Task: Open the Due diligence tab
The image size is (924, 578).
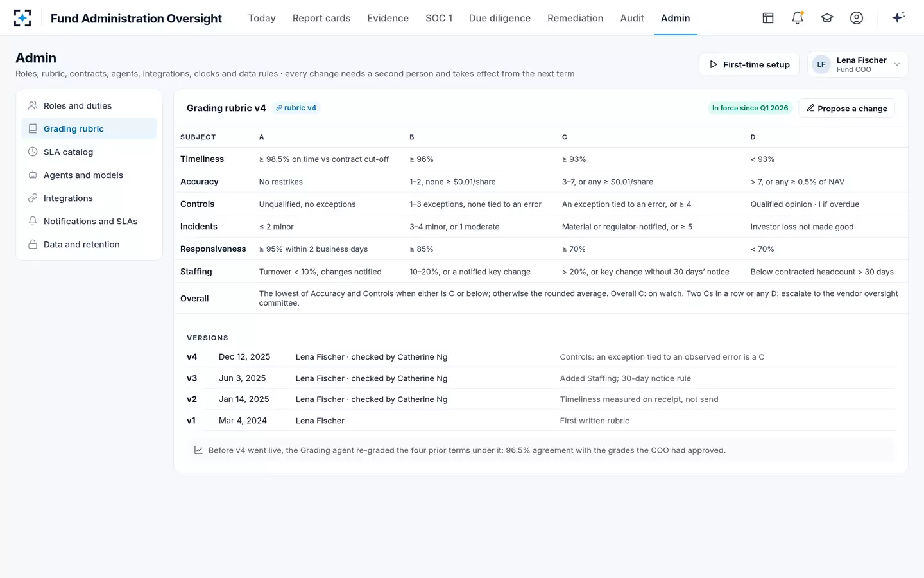Action: [x=500, y=18]
